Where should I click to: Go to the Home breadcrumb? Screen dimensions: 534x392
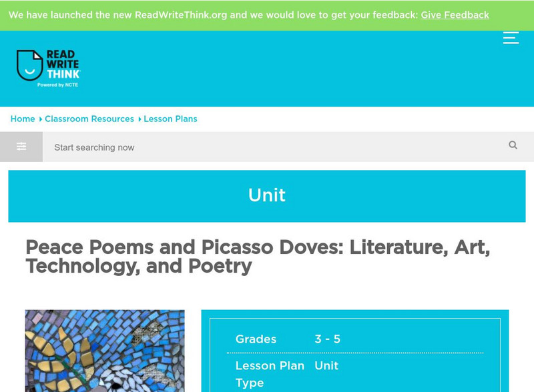(x=23, y=119)
